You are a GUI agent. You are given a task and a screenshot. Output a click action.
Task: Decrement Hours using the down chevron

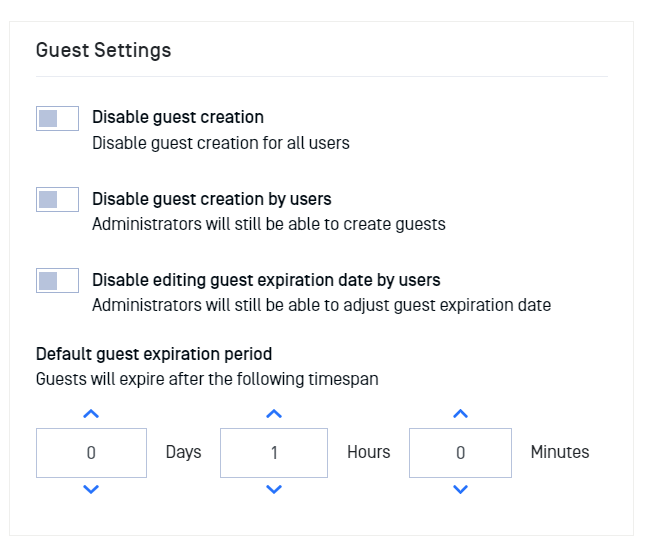click(x=274, y=489)
